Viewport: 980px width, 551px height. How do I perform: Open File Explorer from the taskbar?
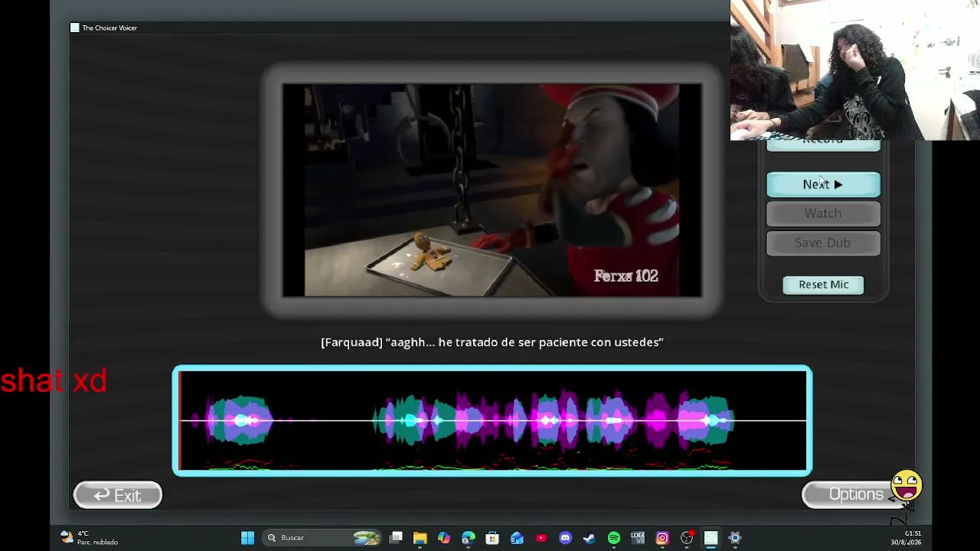click(x=420, y=538)
